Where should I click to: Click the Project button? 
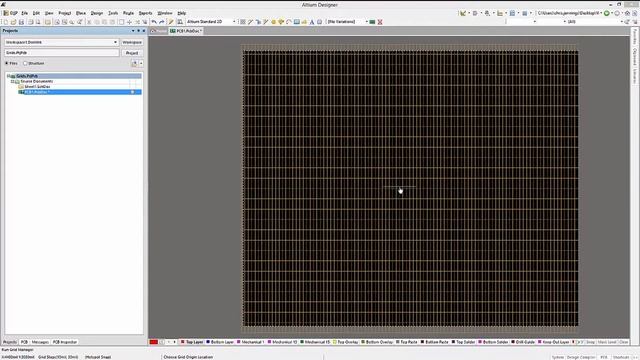pos(132,53)
